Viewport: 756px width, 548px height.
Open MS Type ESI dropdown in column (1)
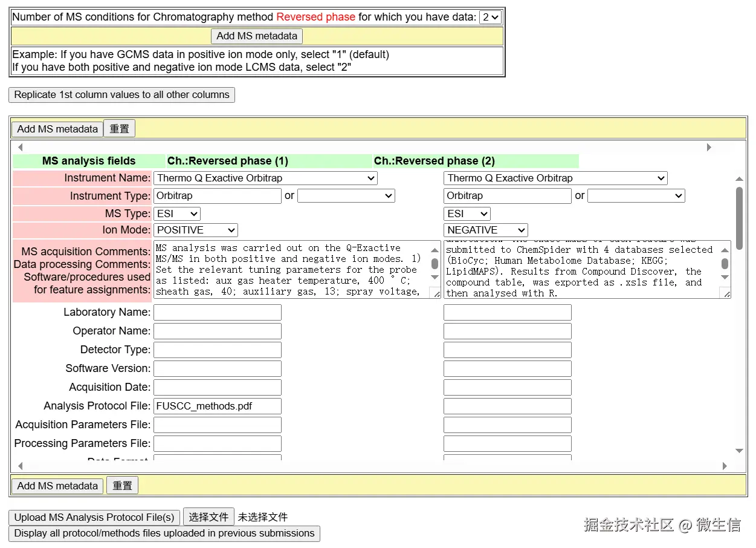point(177,214)
